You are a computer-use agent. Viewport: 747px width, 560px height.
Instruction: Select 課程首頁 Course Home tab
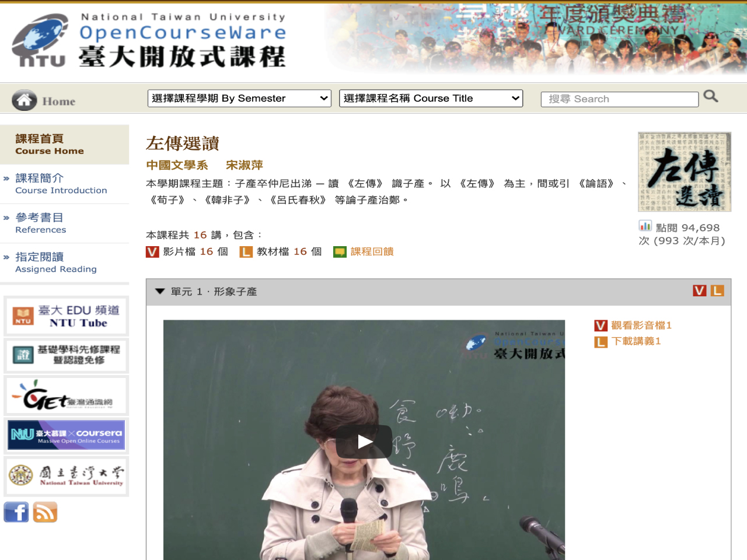pyautogui.click(x=64, y=144)
